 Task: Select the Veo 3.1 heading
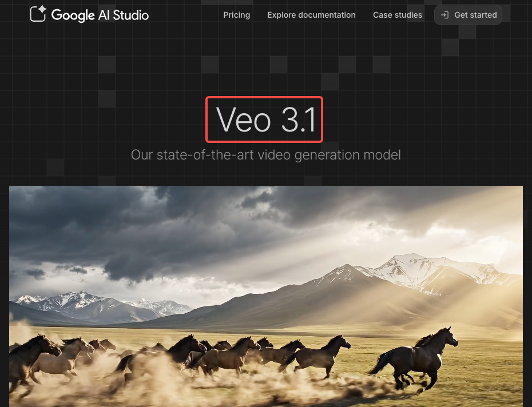(266, 119)
